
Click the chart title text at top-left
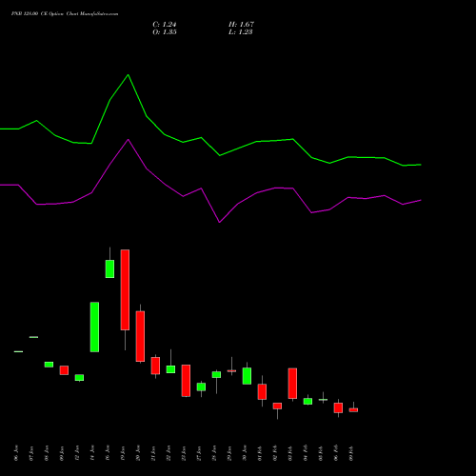point(65,14)
